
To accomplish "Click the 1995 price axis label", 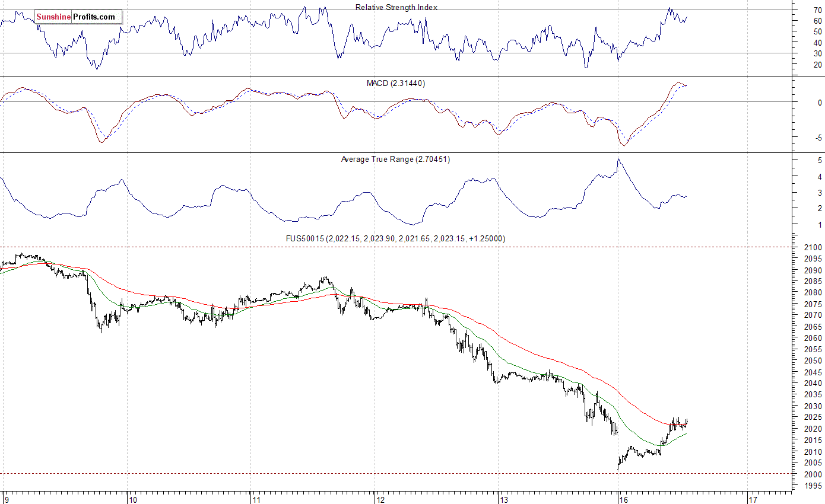I will coord(813,486).
